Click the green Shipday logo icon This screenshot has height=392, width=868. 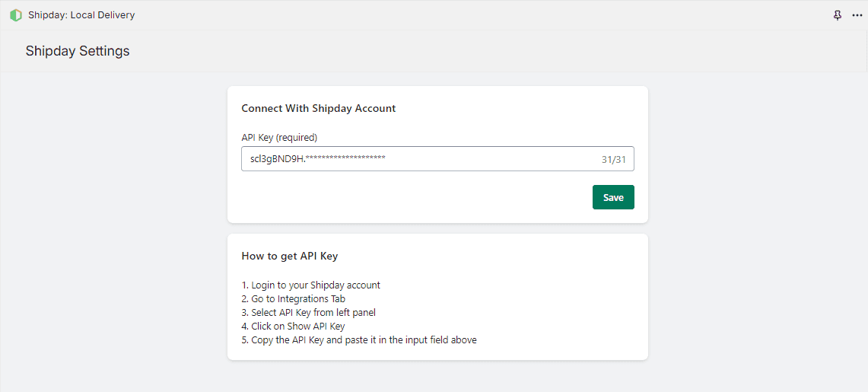tap(16, 15)
